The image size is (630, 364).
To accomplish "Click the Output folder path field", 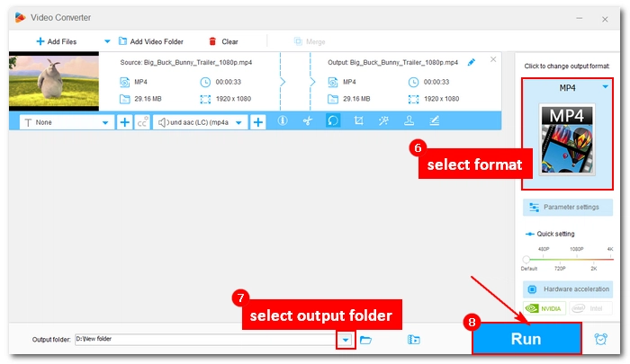I will pos(205,339).
